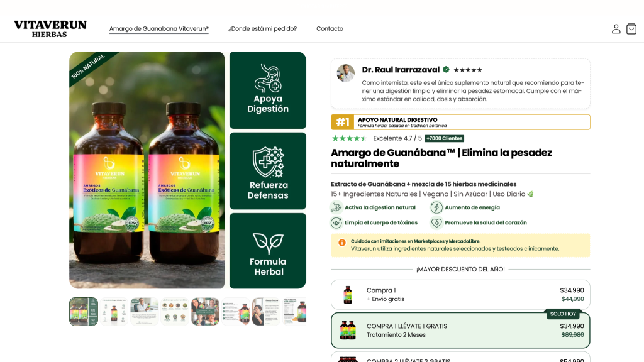Click the lotus icon beside Limpia el cuerpo
This screenshot has height=362, width=644.
tap(336, 223)
